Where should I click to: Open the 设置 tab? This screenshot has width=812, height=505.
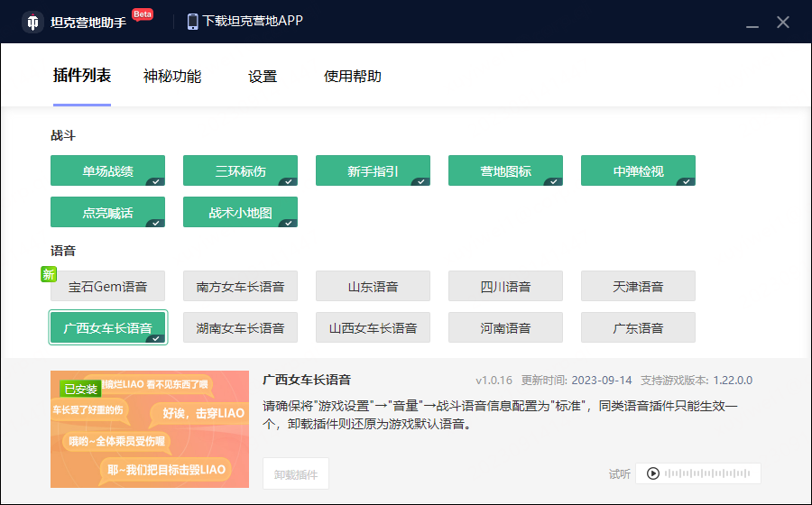coord(263,77)
